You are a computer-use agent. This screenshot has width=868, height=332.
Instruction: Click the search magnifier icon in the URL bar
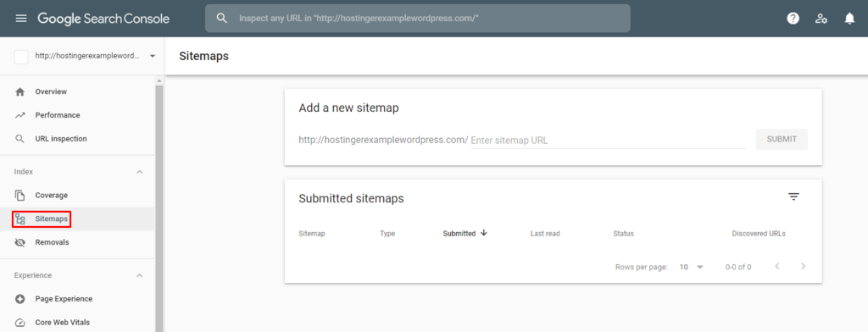coord(222,19)
